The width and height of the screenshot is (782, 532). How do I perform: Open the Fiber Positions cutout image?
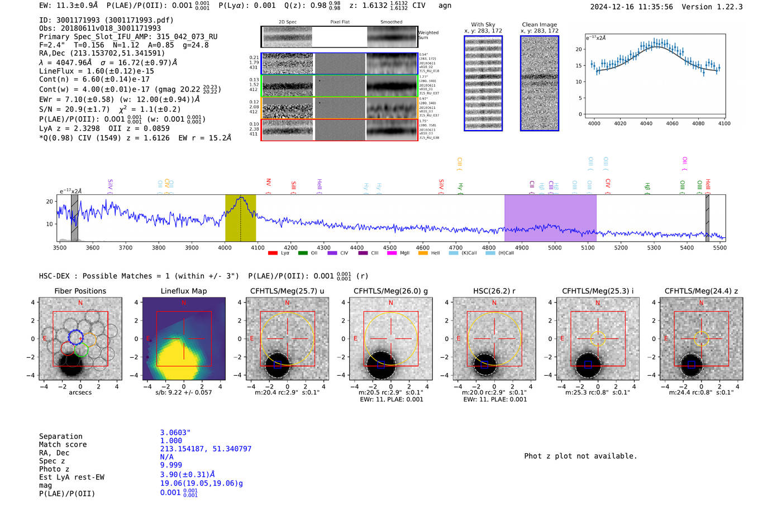[x=80, y=339]
